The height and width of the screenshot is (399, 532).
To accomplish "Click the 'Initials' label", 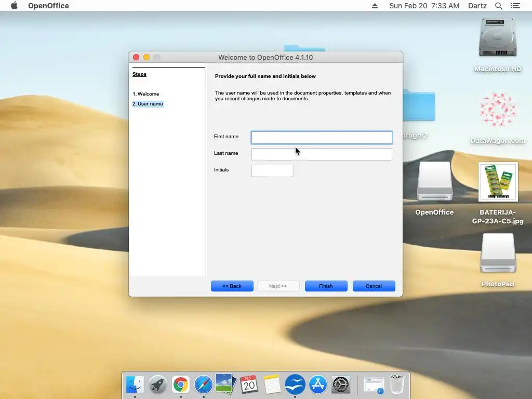I will (221, 170).
